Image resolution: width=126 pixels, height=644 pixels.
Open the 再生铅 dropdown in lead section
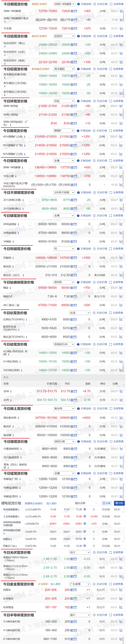(x=64, y=69)
